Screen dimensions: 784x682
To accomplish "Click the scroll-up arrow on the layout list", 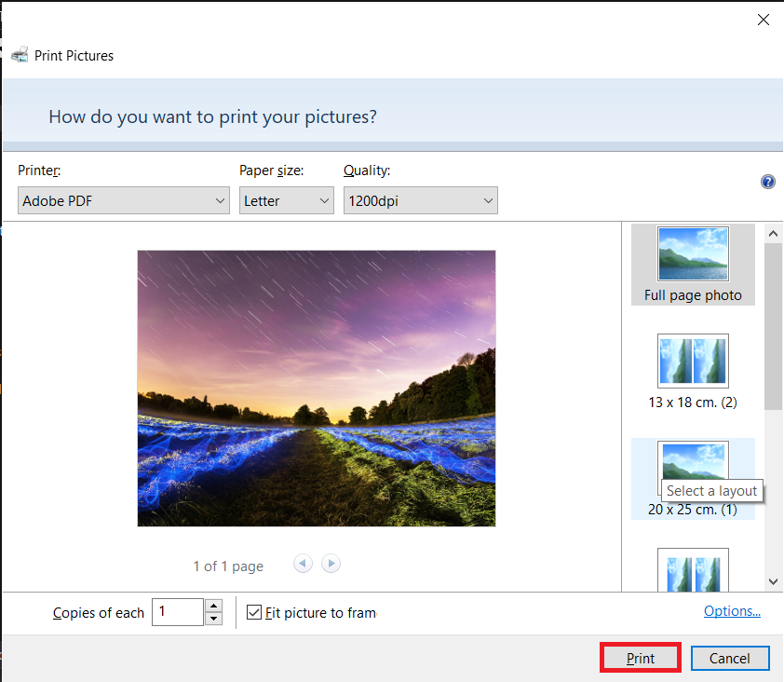I will coord(773,232).
